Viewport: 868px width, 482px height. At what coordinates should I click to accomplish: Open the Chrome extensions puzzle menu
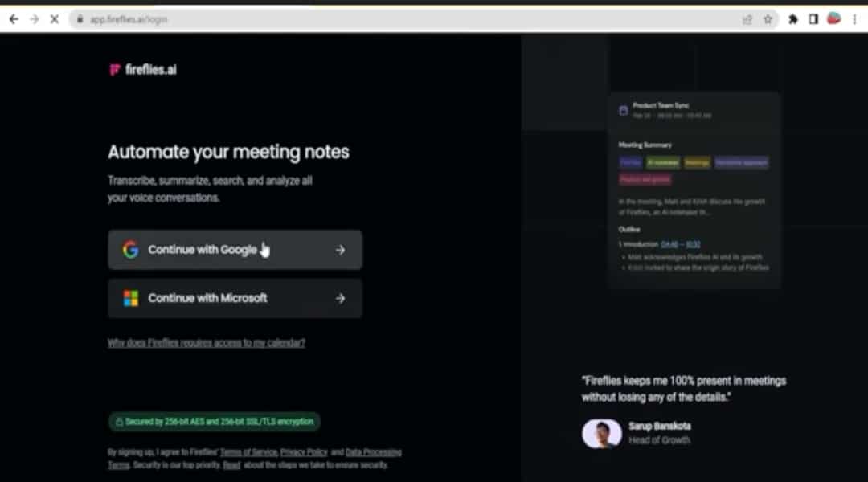(x=792, y=19)
